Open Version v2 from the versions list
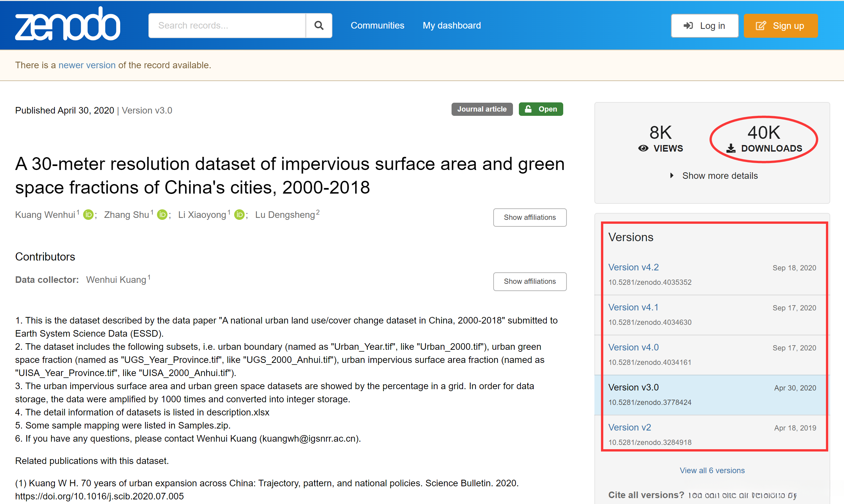 point(630,427)
